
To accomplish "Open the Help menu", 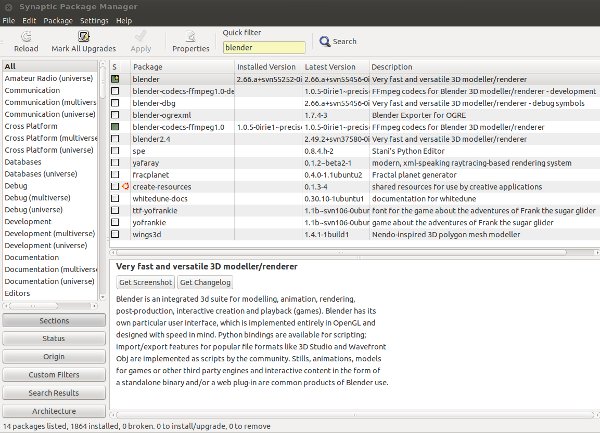I will click(124, 21).
